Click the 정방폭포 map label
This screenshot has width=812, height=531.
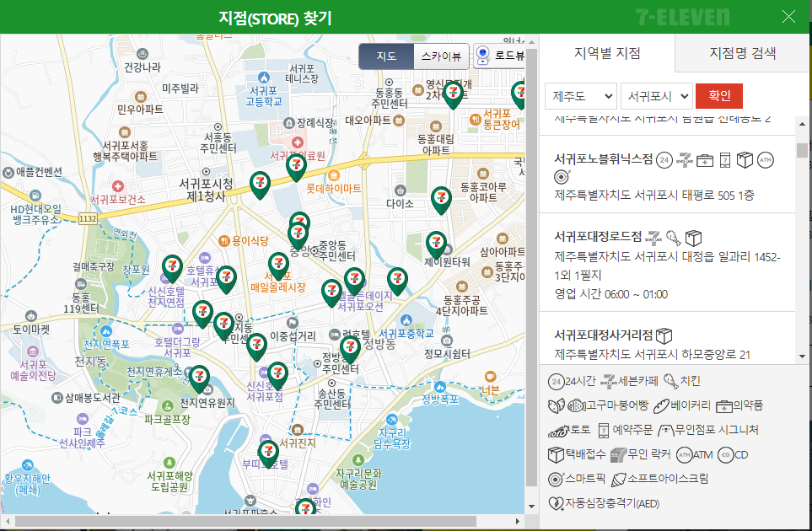[x=440, y=400]
